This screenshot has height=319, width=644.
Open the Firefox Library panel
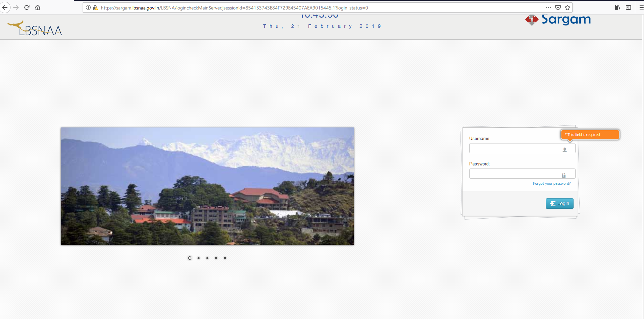tap(617, 7)
